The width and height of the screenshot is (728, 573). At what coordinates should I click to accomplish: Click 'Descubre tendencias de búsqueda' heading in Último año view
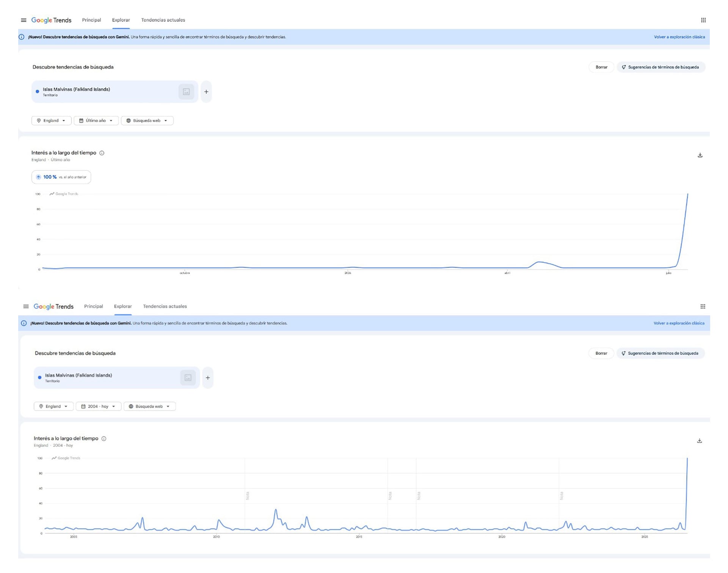pyautogui.click(x=73, y=67)
